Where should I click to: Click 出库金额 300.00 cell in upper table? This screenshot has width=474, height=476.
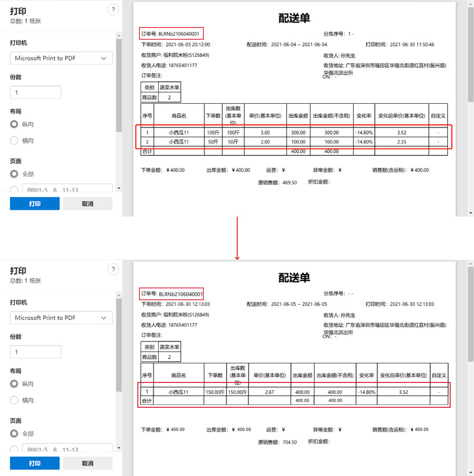coord(298,133)
